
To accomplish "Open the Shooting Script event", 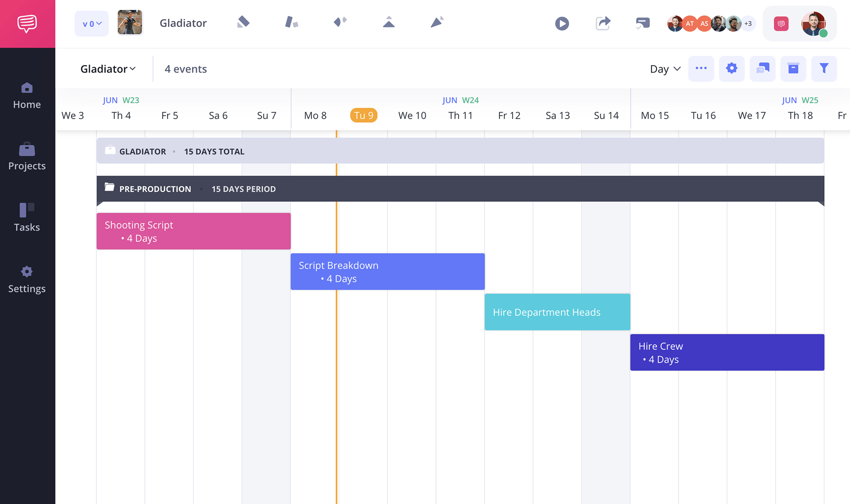I will [x=194, y=231].
